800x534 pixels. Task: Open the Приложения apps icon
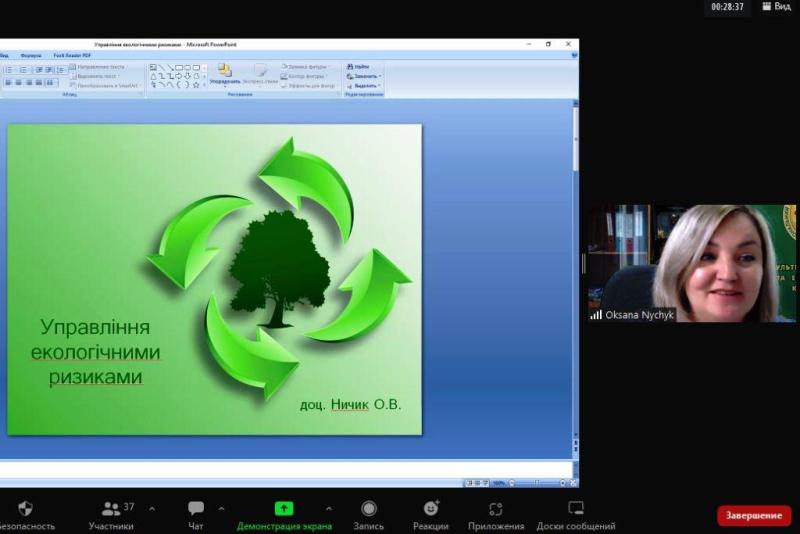[x=495, y=508]
